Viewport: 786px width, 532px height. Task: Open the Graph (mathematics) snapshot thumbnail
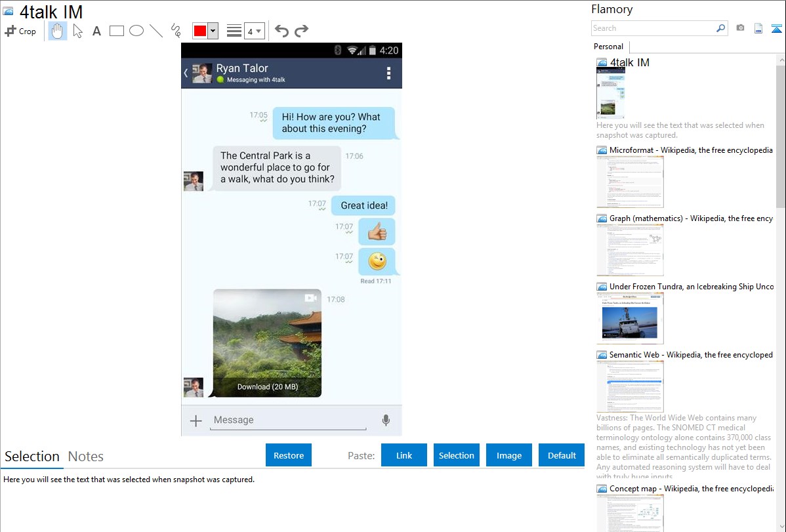click(630, 250)
